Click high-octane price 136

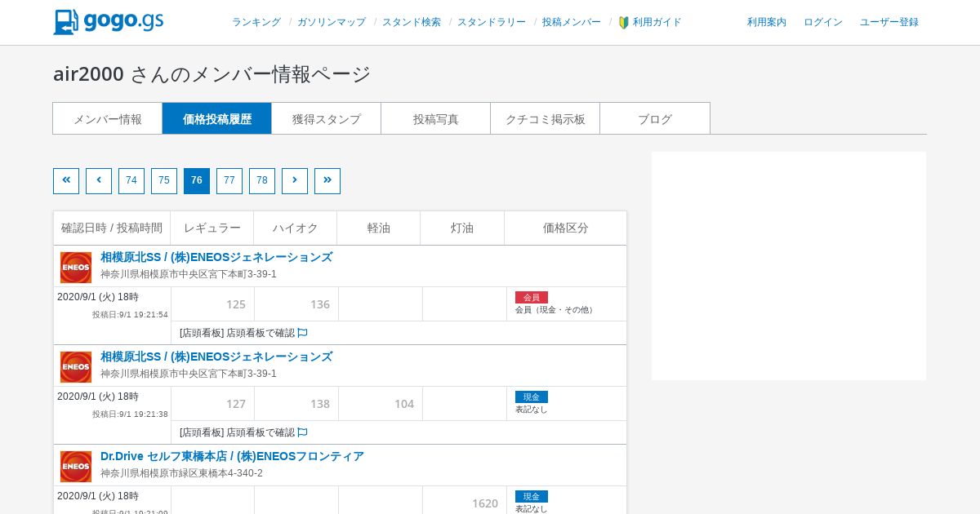320,304
